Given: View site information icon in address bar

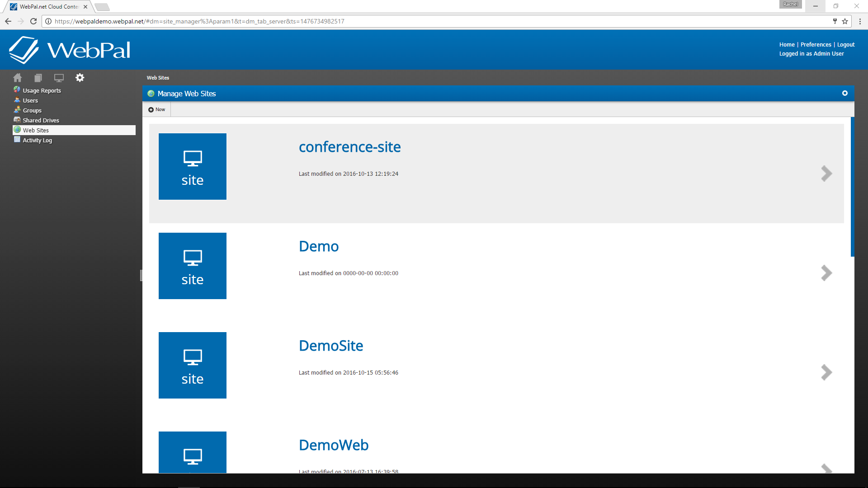Looking at the screenshot, I should click(48, 21).
